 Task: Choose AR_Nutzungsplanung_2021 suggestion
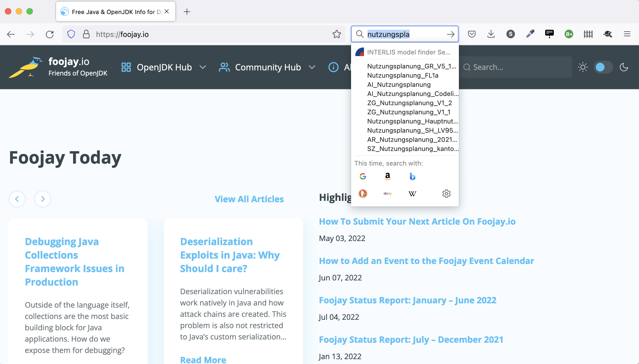(405, 140)
